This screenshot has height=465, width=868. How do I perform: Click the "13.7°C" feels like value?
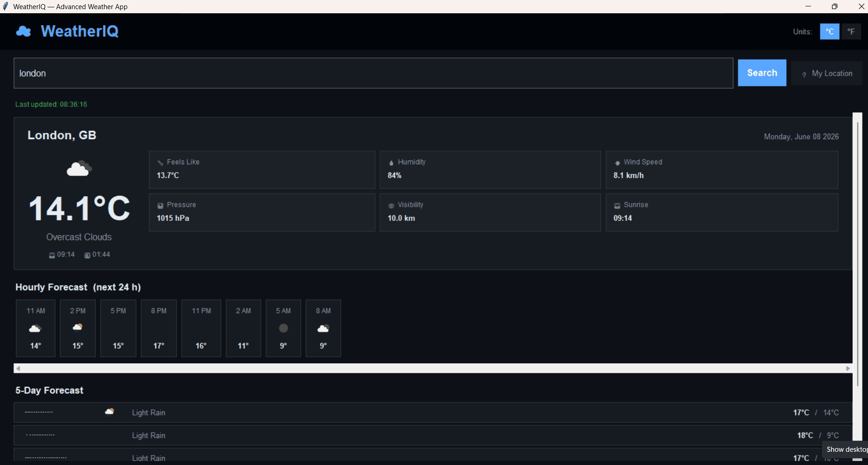click(x=168, y=175)
